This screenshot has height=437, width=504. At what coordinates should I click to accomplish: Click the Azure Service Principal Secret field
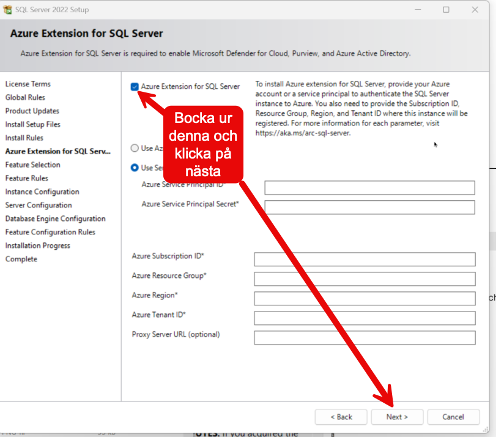tap(369, 207)
